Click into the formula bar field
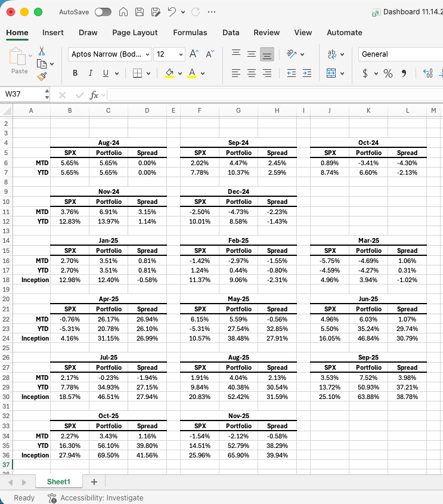 click(x=275, y=95)
